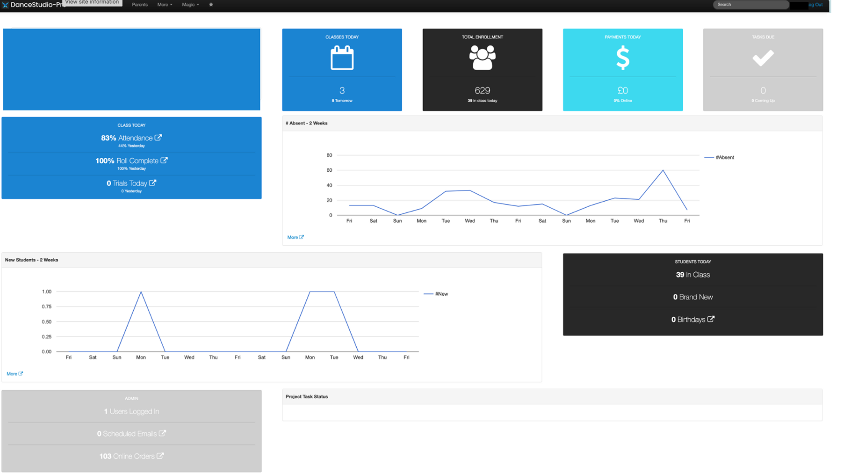Viewport: 868px width, 473px height.
Task: Select the Search input field
Action: (x=752, y=5)
